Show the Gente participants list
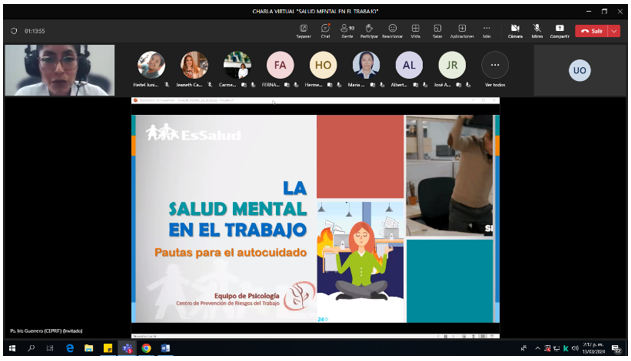The image size is (631, 361). click(x=347, y=31)
